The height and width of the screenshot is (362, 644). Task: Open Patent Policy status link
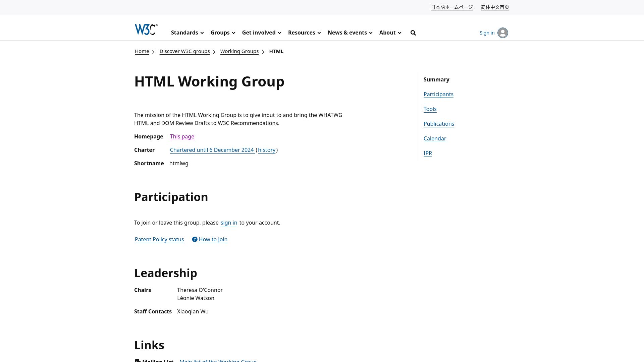(159, 240)
